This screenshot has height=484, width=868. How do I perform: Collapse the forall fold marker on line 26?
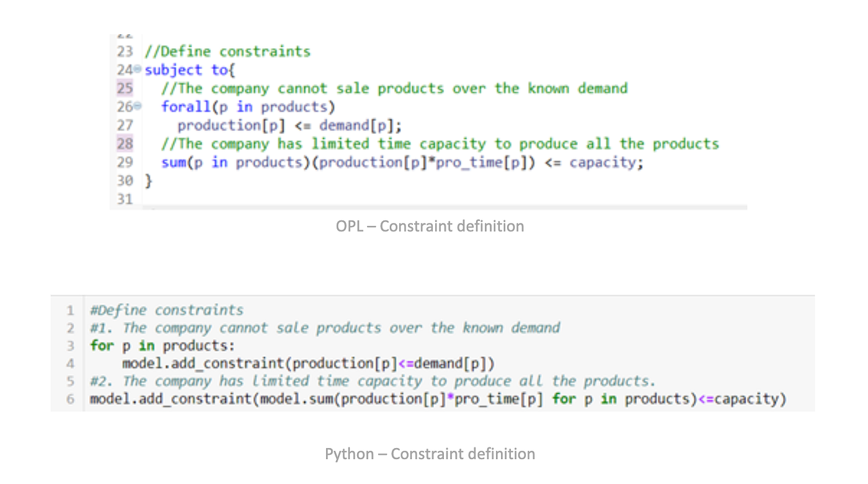pyautogui.click(x=138, y=107)
